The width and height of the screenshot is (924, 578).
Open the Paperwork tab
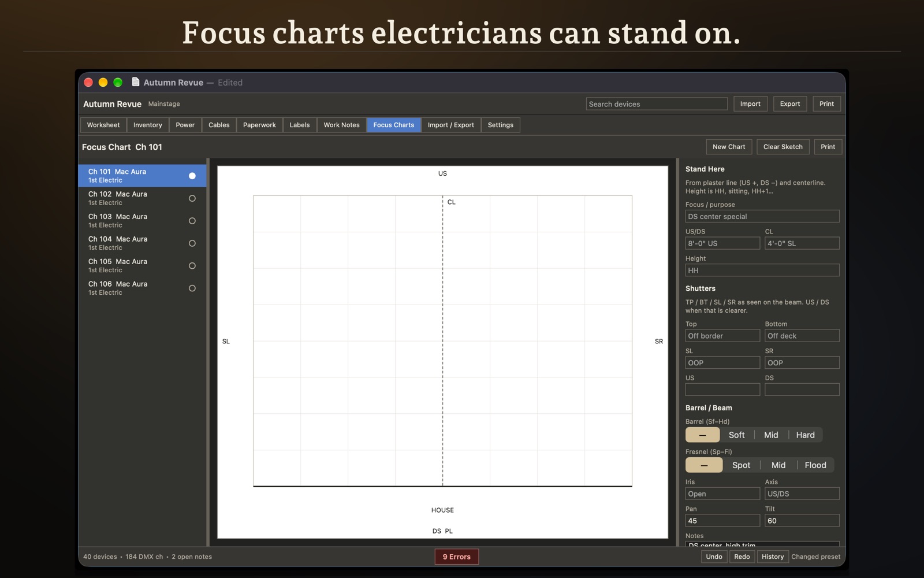pos(259,125)
